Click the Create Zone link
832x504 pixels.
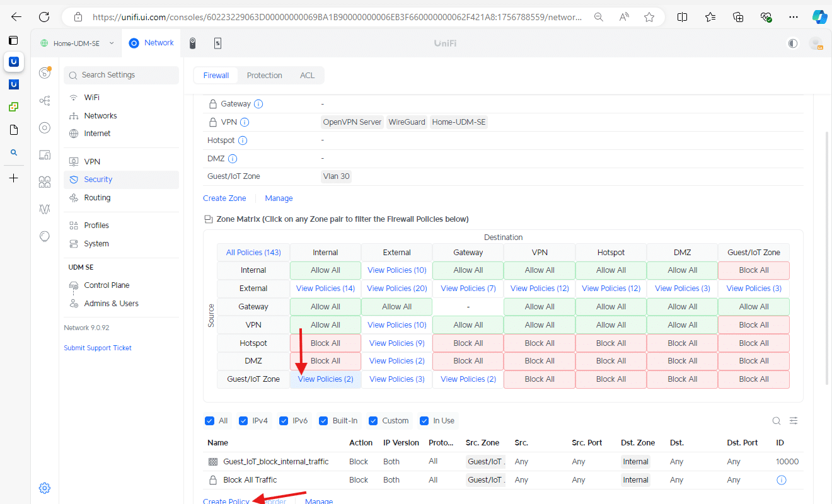[x=224, y=198]
